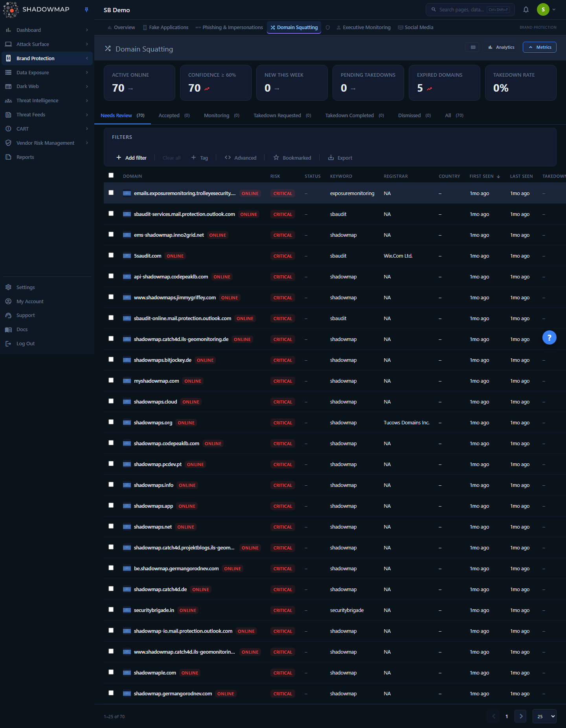This screenshot has width=566, height=728.
Task: Open the notifications bell
Action: [526, 10]
